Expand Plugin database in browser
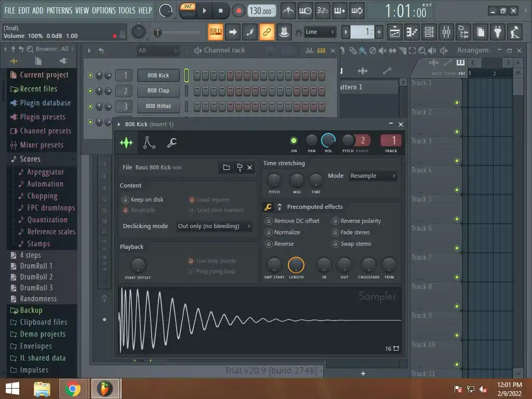 click(45, 103)
